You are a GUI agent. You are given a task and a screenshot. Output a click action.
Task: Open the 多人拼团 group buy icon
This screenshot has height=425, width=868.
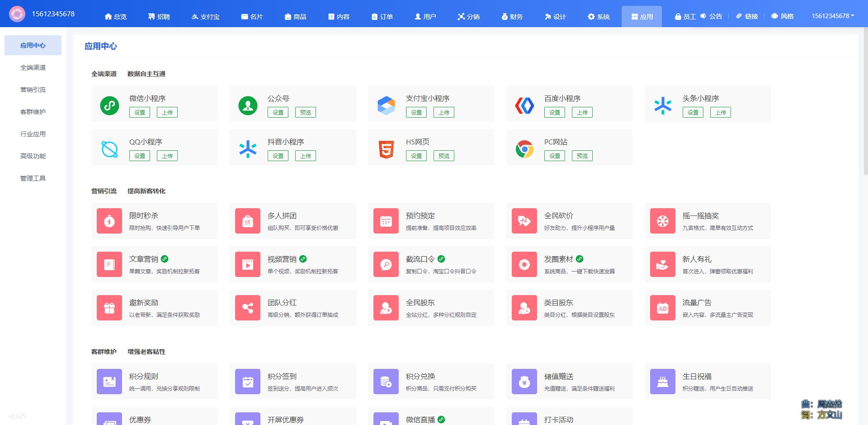[x=248, y=221]
